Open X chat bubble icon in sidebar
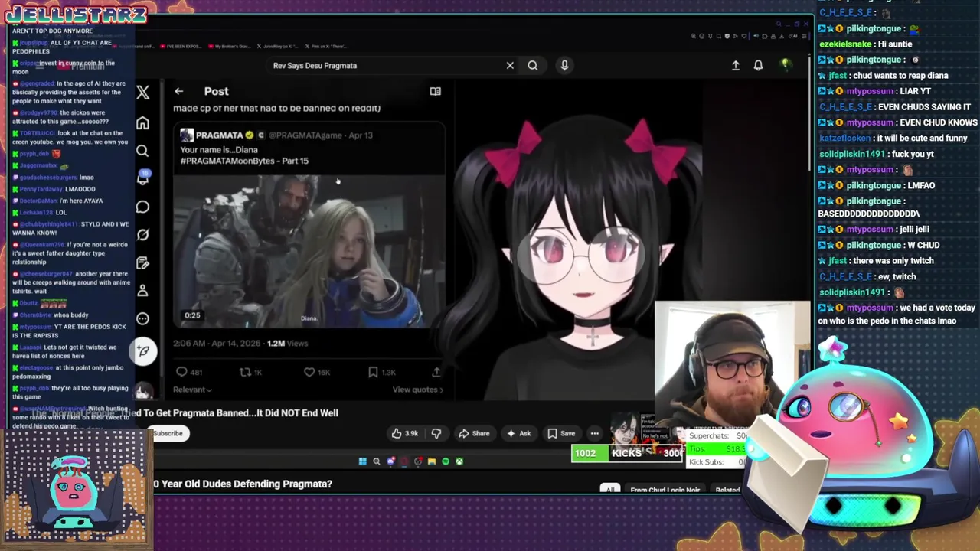Image resolution: width=980 pixels, height=551 pixels. click(x=142, y=207)
